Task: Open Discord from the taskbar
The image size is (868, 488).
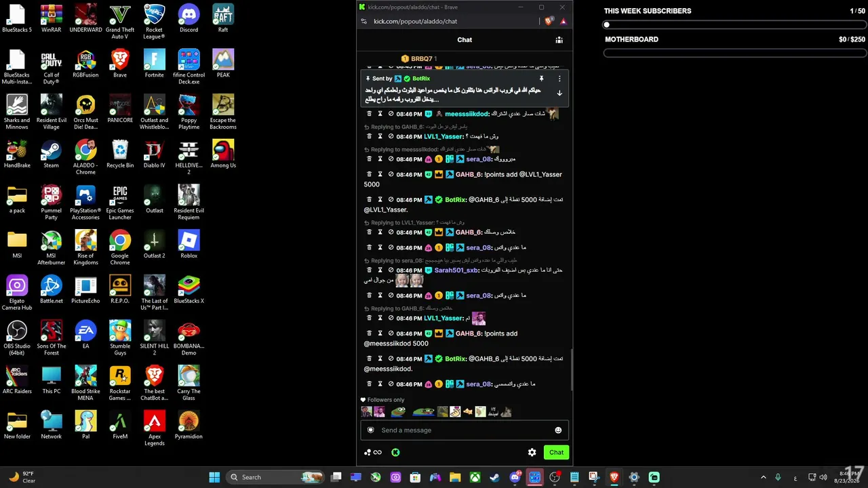Action: click(x=515, y=477)
